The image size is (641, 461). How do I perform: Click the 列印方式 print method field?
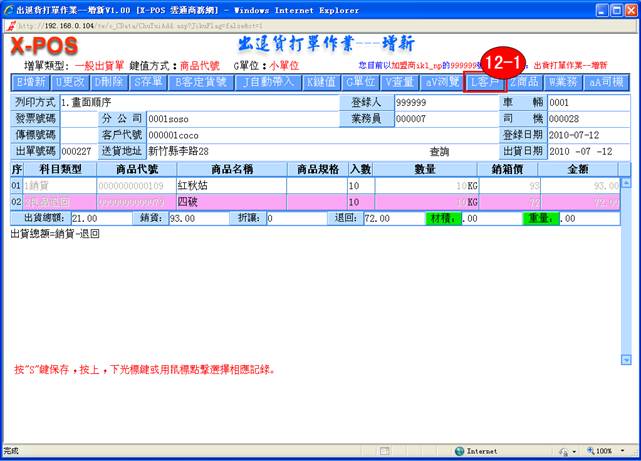pos(200,103)
